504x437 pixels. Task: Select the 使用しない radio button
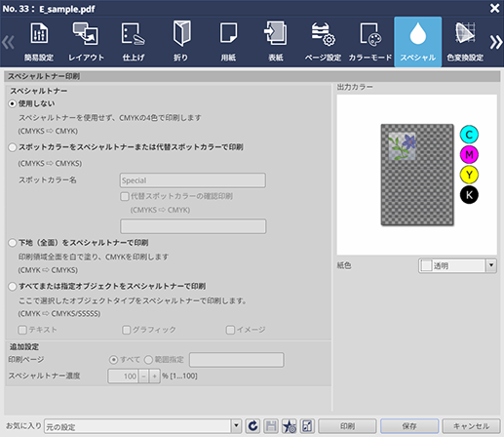coord(13,103)
